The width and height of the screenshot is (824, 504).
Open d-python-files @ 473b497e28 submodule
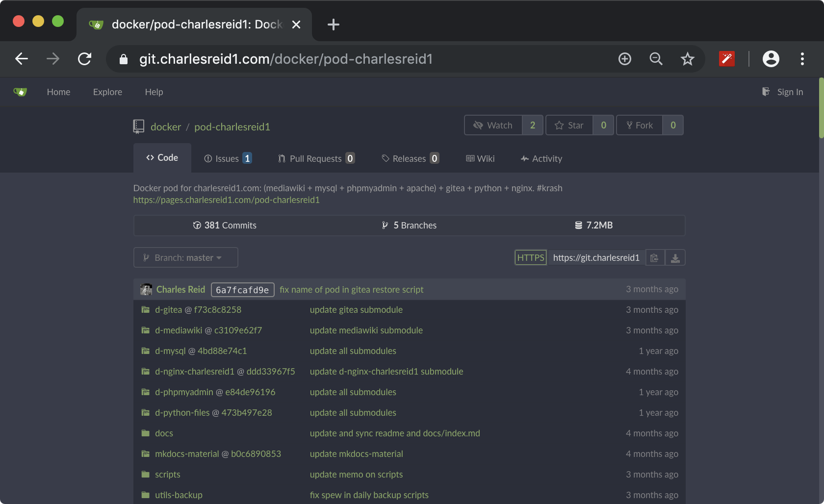click(213, 413)
